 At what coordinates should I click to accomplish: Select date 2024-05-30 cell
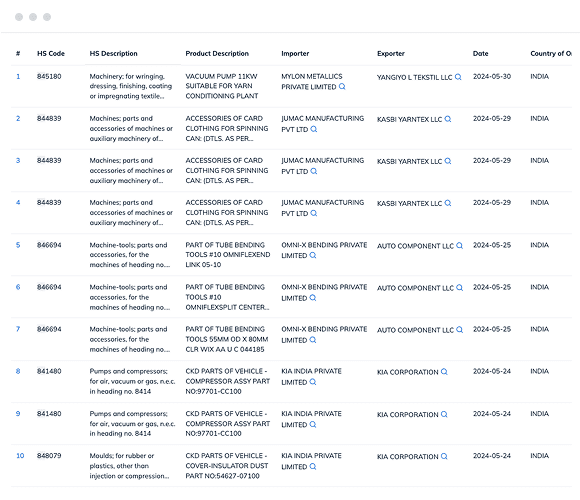492,77
